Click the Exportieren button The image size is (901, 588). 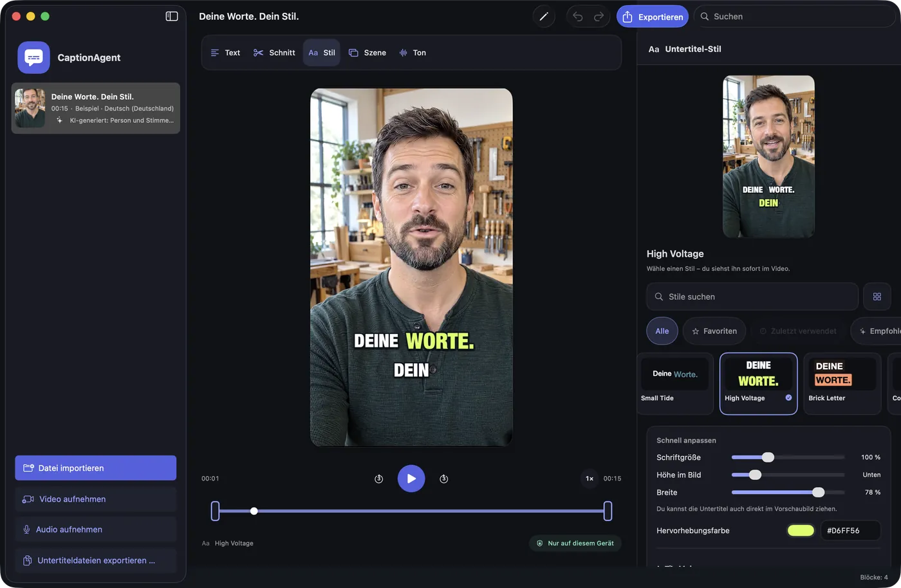point(653,17)
